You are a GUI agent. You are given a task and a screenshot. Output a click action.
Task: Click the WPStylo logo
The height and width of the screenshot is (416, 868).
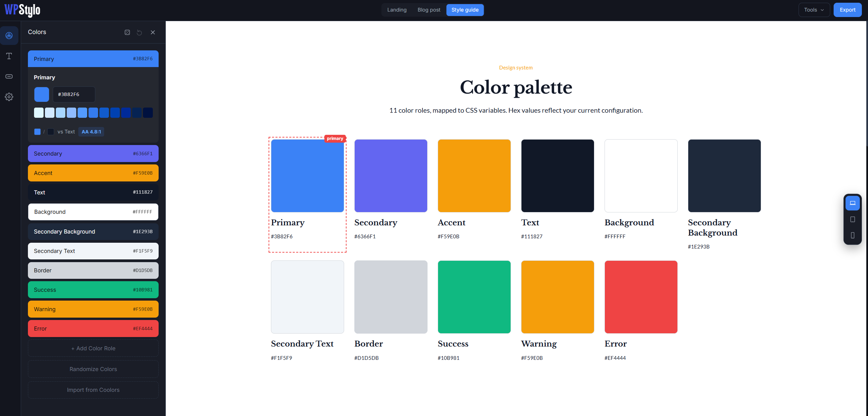pos(22,10)
